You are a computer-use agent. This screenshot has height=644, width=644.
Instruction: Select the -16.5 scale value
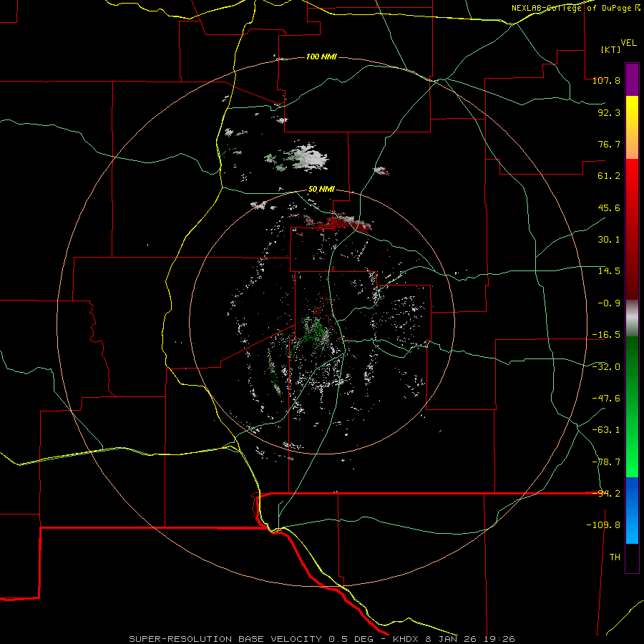pyautogui.click(x=606, y=335)
